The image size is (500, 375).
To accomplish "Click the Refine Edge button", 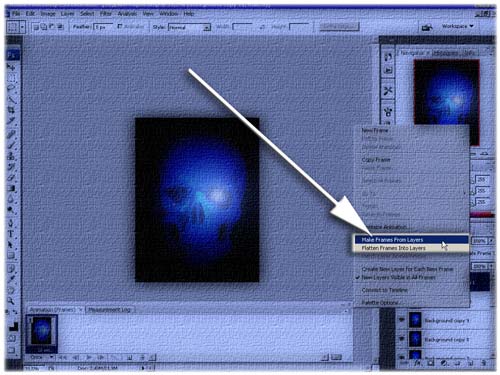I will (x=339, y=26).
